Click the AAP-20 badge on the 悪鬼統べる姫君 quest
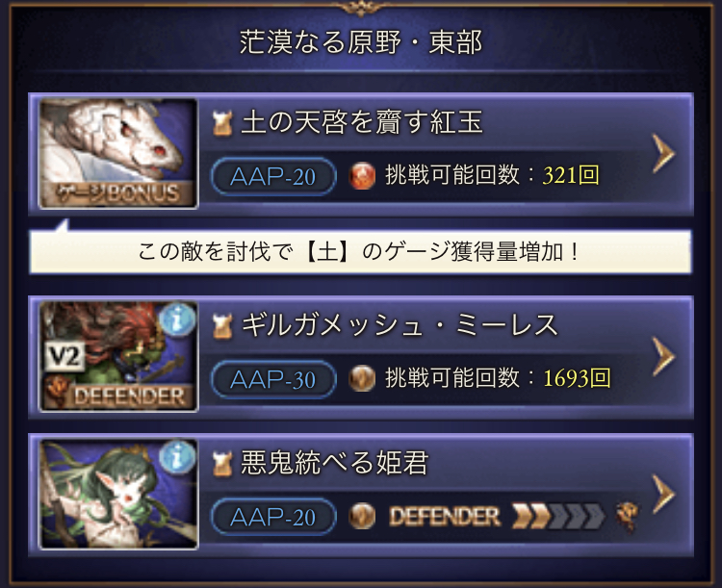This screenshot has height=588, width=722. 273,517
